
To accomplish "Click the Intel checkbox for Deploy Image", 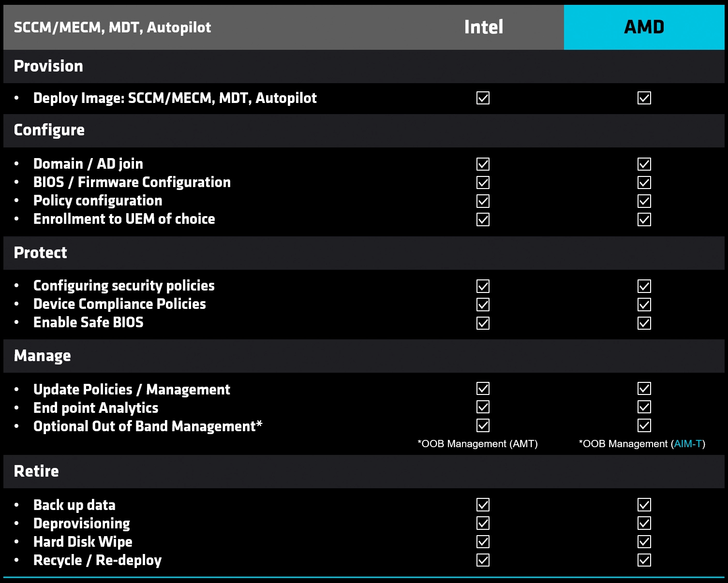I will (x=483, y=98).
